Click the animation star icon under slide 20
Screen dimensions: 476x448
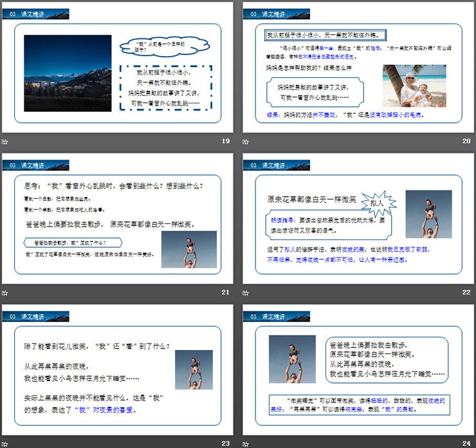247,142
